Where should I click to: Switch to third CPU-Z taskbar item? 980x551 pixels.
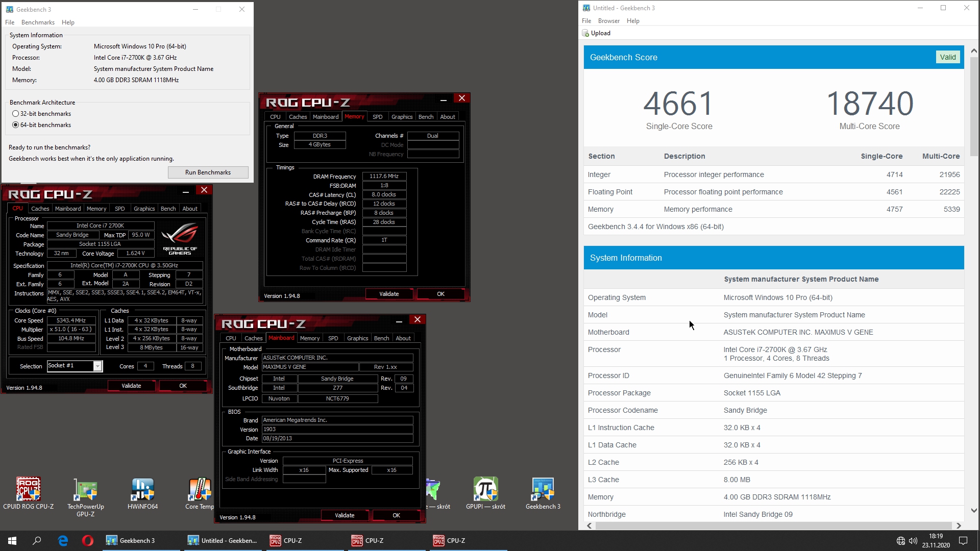468,541
